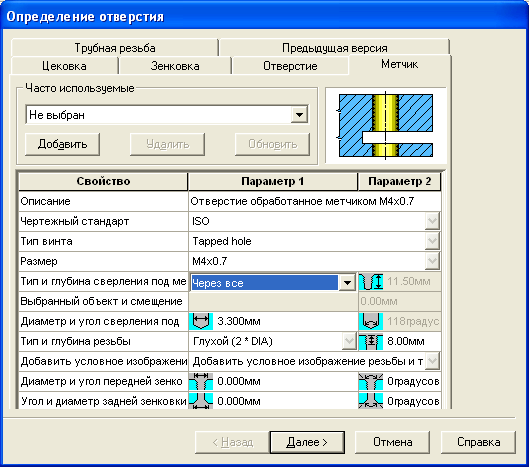Click the tapped hole preview image
The width and height of the screenshot is (529, 467).
point(386,125)
